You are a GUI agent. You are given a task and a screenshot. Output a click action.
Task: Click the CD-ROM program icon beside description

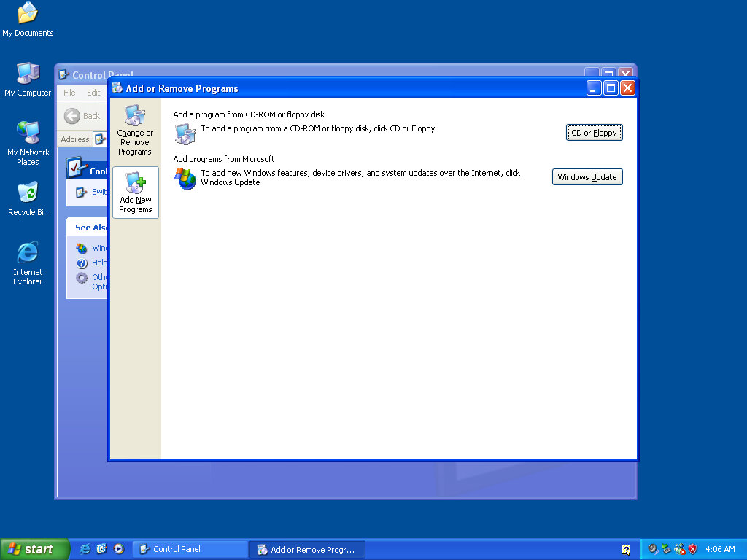185,133
